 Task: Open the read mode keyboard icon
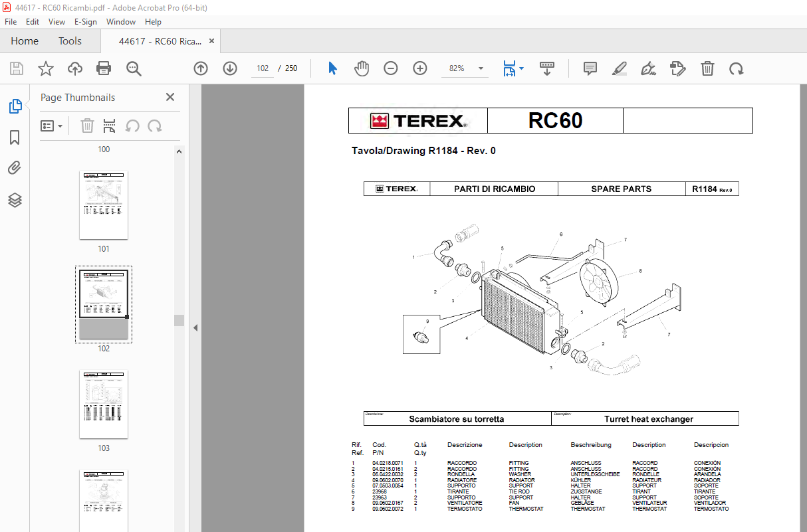click(547, 68)
